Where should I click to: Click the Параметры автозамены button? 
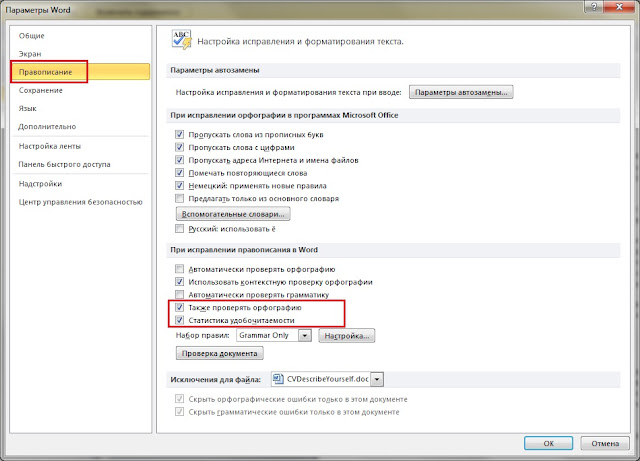coord(461,92)
